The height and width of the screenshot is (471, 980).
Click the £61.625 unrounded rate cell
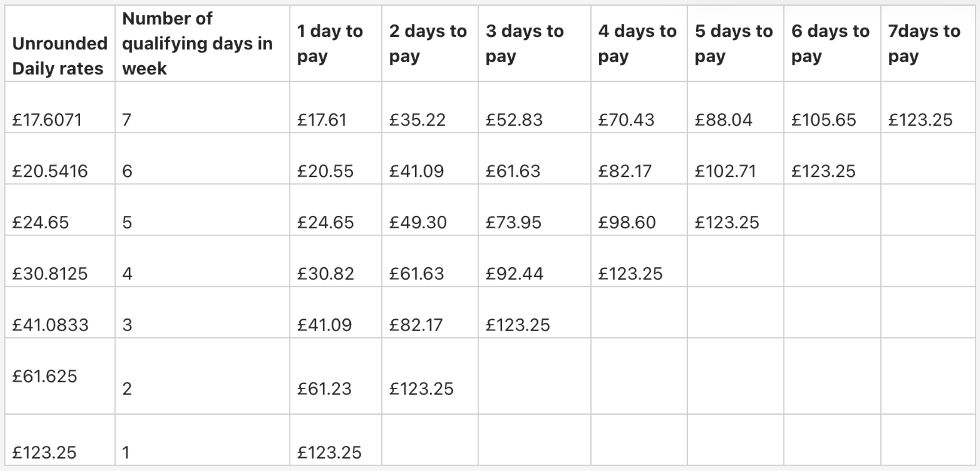[60, 376]
